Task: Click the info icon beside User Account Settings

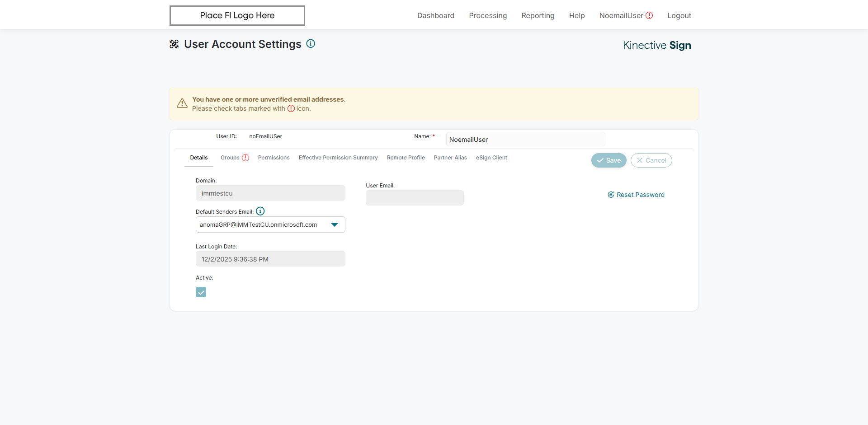Action: click(311, 44)
